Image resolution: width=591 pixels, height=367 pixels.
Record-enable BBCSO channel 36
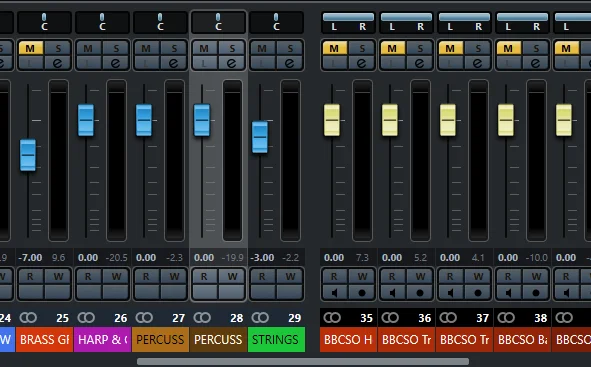click(420, 292)
